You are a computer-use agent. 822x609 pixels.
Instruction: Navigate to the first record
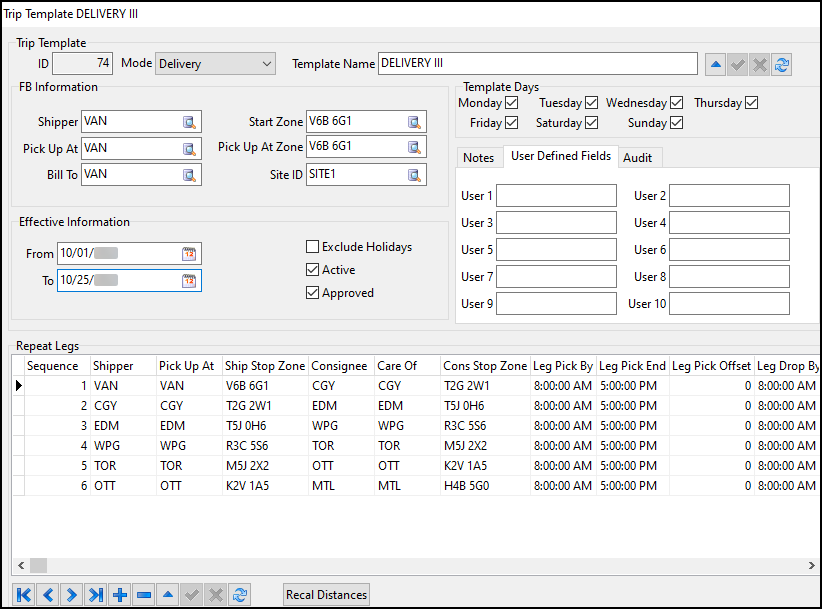[x=22, y=594]
